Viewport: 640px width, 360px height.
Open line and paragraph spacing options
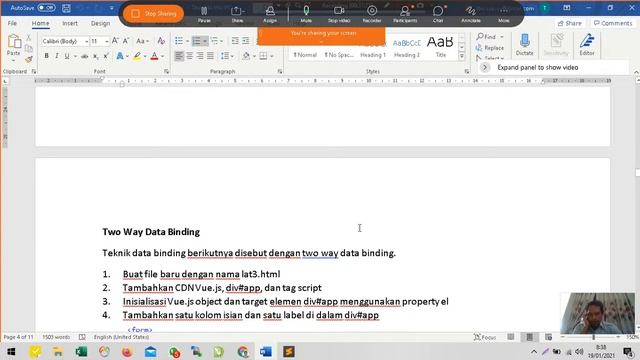tap(227, 56)
